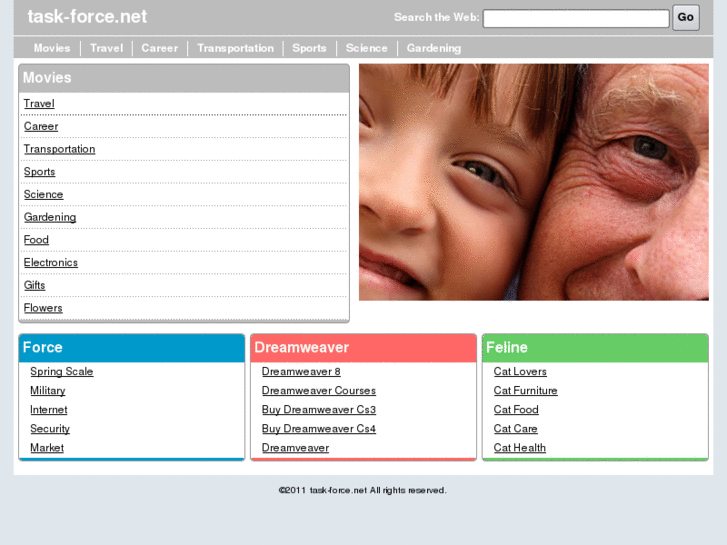727x545 pixels.
Task: Open the Cat Furniture link
Action: 525,391
